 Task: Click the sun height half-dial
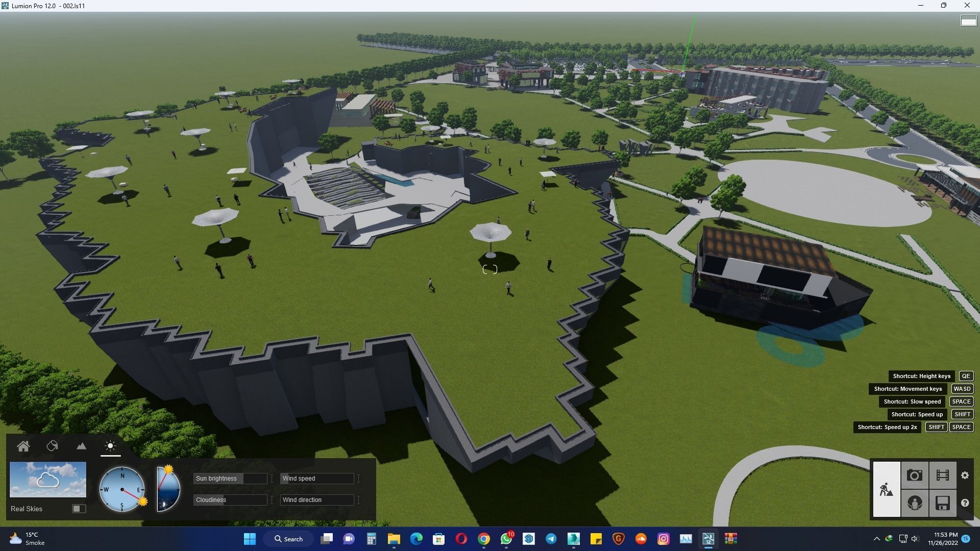click(169, 489)
